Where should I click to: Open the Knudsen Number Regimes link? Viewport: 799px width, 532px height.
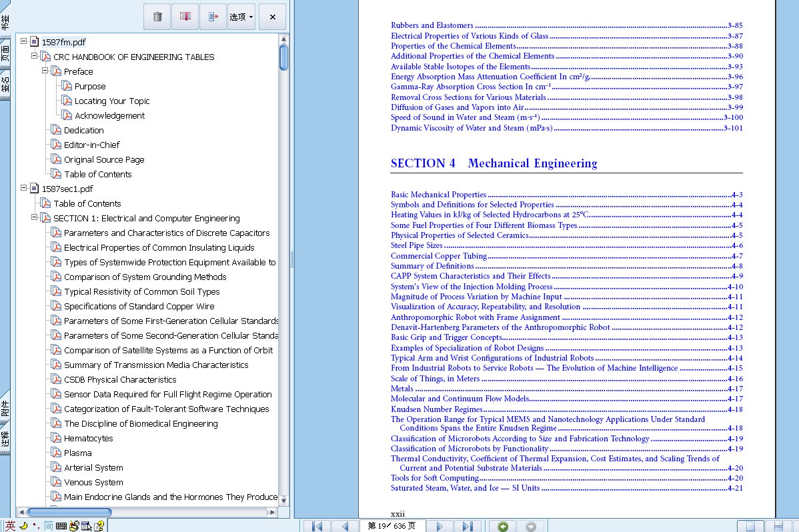(x=436, y=409)
